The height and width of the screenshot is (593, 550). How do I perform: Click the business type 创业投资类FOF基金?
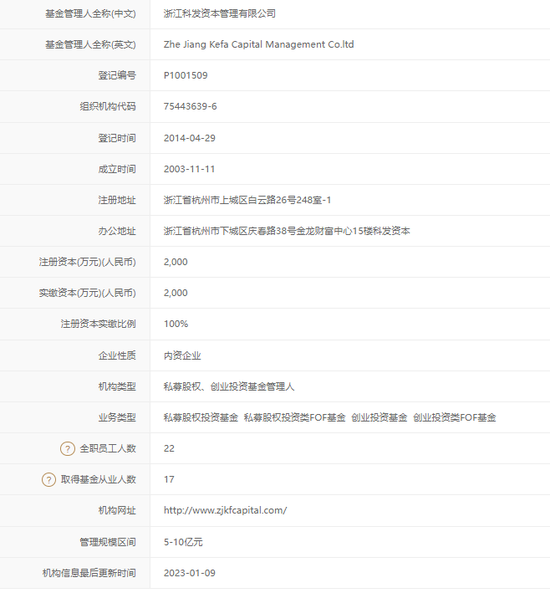(454, 418)
